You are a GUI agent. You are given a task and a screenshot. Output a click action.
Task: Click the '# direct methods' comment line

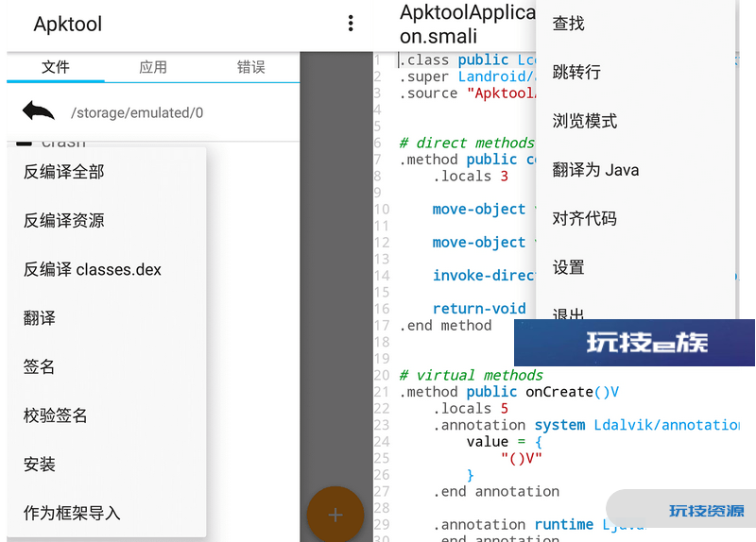coord(467,143)
